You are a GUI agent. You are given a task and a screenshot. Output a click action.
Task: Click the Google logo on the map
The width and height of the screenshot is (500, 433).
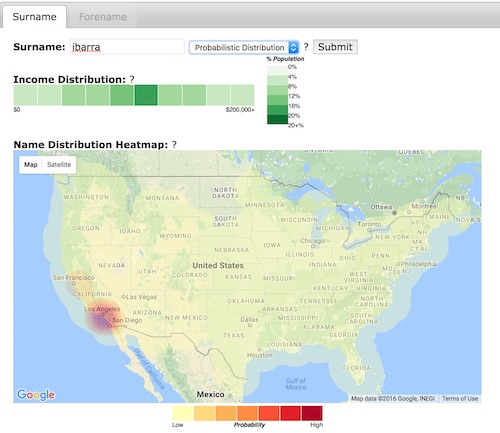(36, 395)
